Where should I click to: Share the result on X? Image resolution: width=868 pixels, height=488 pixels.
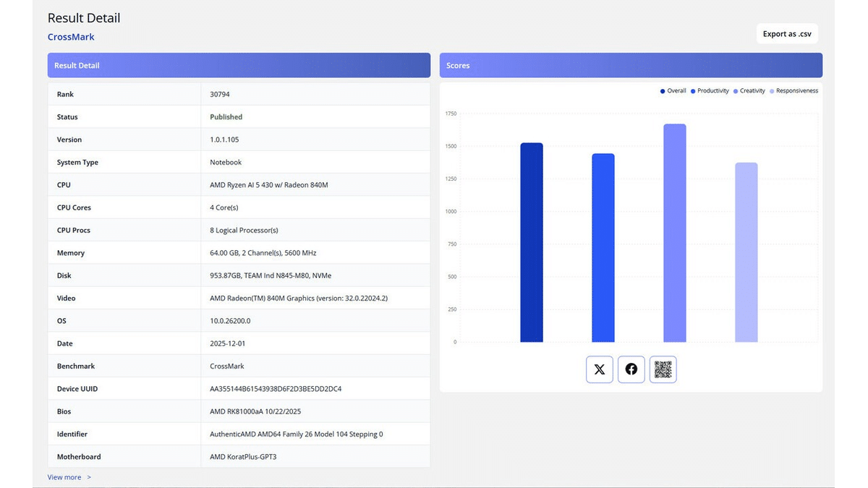(599, 369)
